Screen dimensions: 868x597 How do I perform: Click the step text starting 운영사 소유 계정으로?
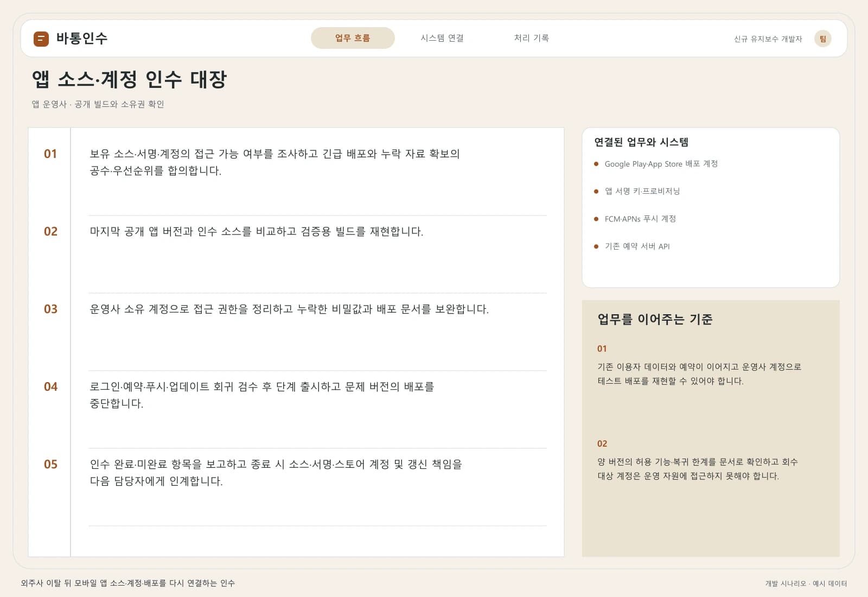(289, 309)
